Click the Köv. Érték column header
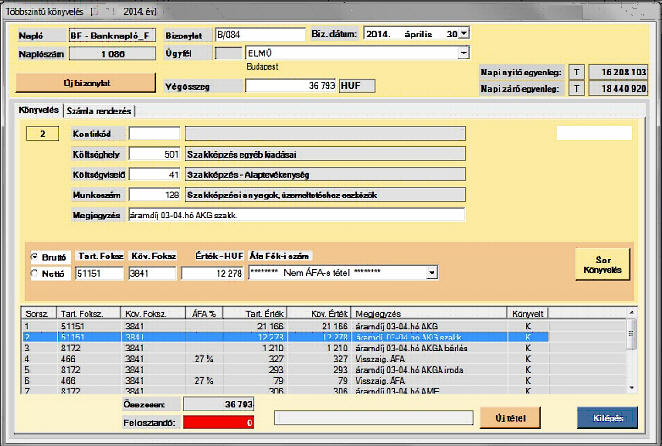The image size is (662, 446). pos(319,313)
